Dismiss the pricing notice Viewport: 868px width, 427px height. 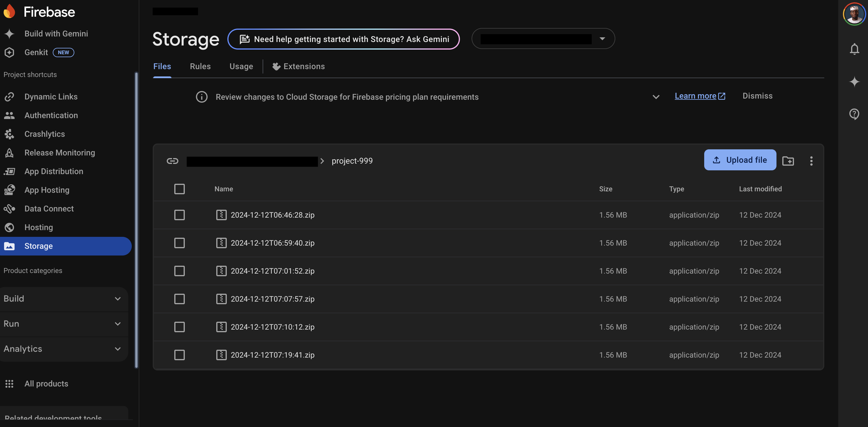click(x=758, y=96)
